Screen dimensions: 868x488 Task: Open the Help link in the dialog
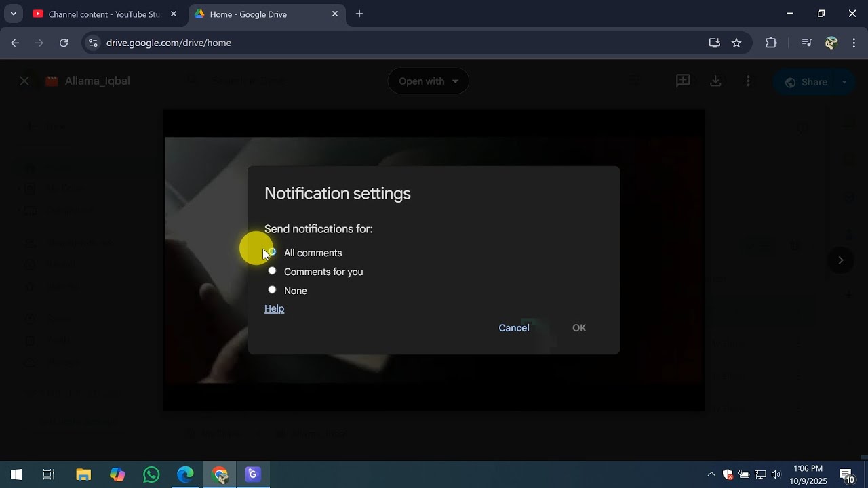click(274, 308)
